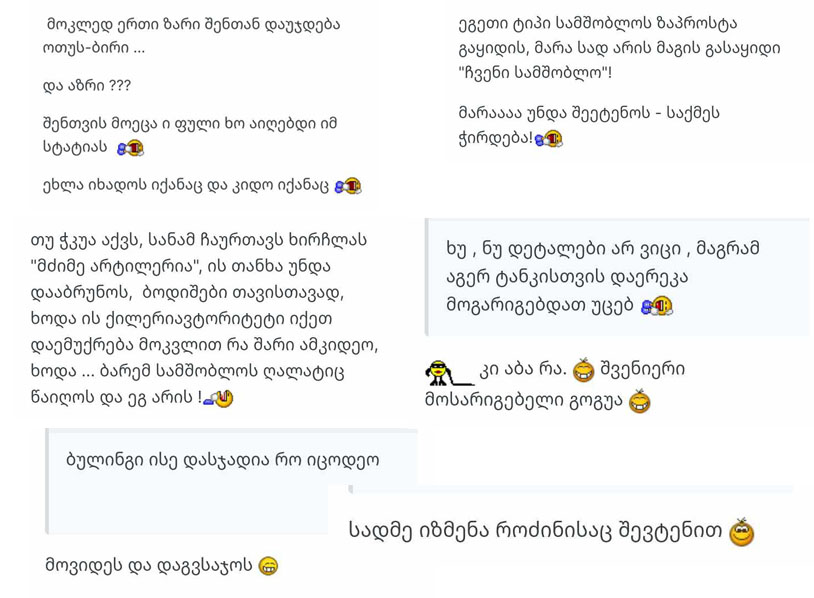
Task: Click the waving smiley after "ეგ არის !"
Action: (219, 398)
